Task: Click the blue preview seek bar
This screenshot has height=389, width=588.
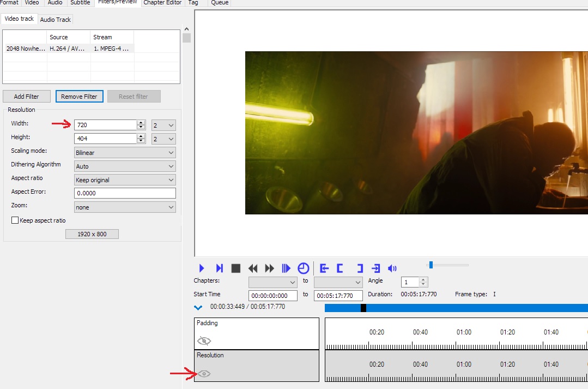Action: (x=456, y=308)
